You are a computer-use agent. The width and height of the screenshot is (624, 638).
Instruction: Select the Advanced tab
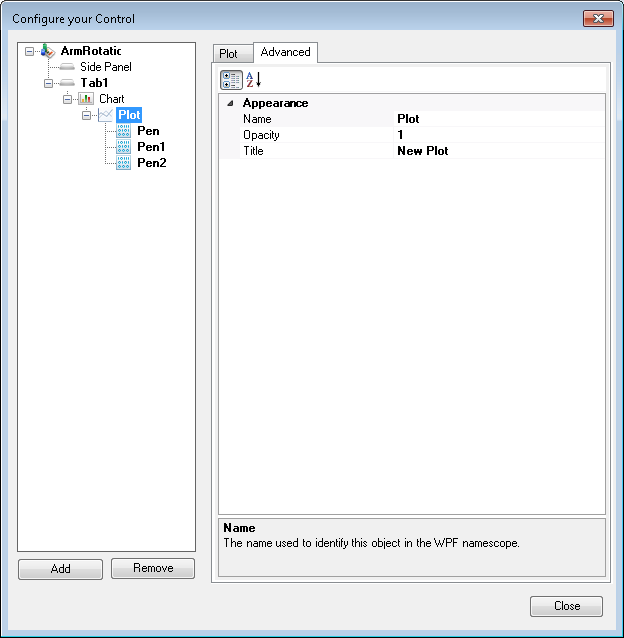pos(285,52)
